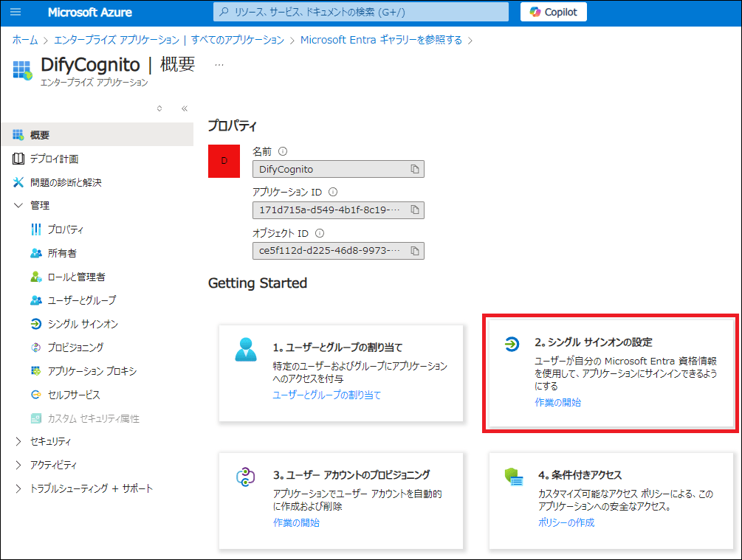Viewport: 742px width, 560px height.
Task: Select プロビジョニング in the sidebar
Action: pos(75,348)
